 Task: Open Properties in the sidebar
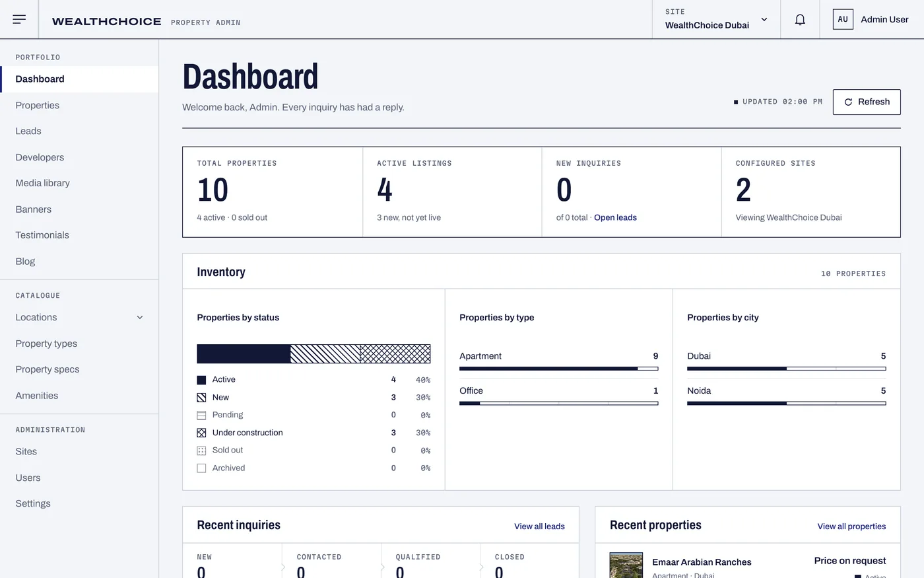(79, 105)
